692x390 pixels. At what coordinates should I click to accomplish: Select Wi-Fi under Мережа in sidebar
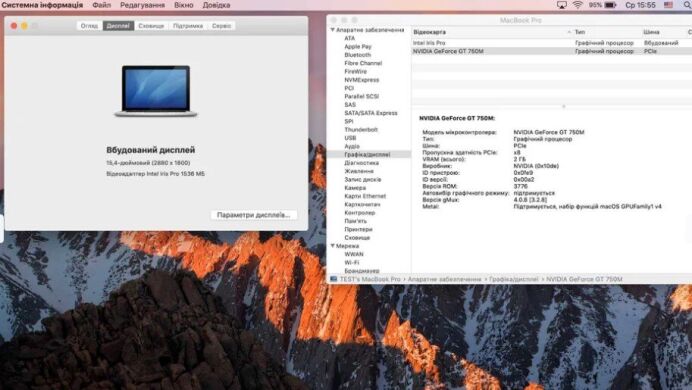[352, 263]
